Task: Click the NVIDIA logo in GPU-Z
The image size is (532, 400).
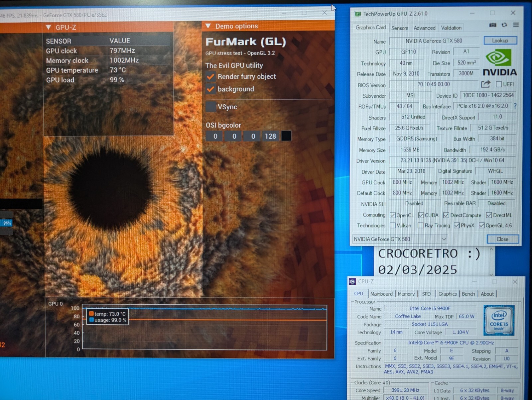Action: click(499, 62)
